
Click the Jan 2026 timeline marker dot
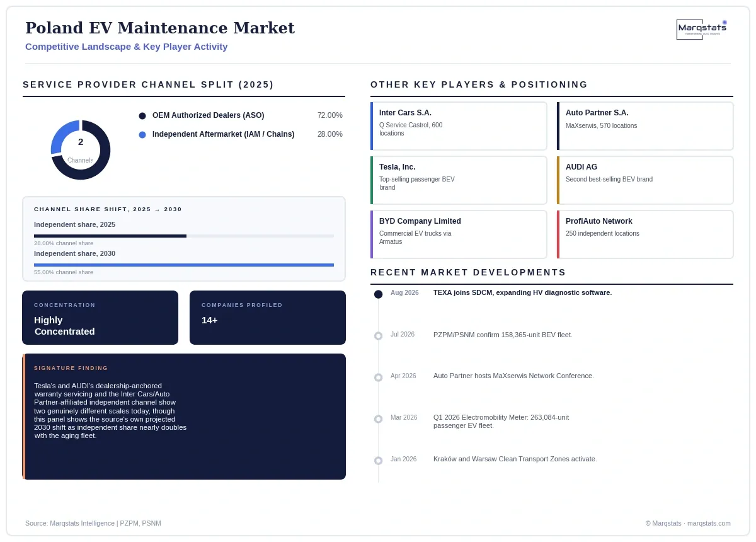tap(378, 461)
